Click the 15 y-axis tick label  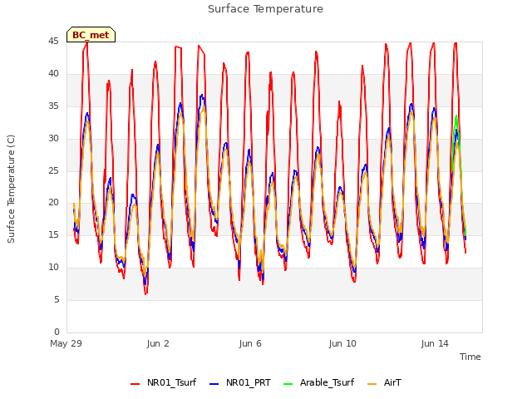pyautogui.click(x=53, y=234)
